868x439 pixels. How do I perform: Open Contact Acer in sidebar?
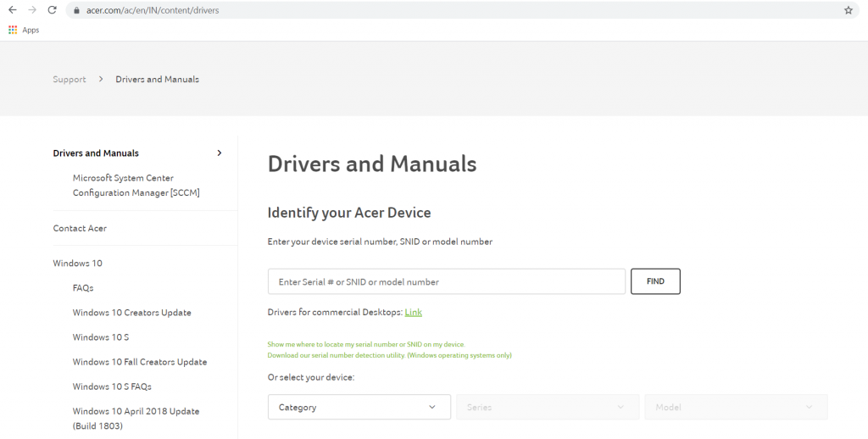point(80,229)
